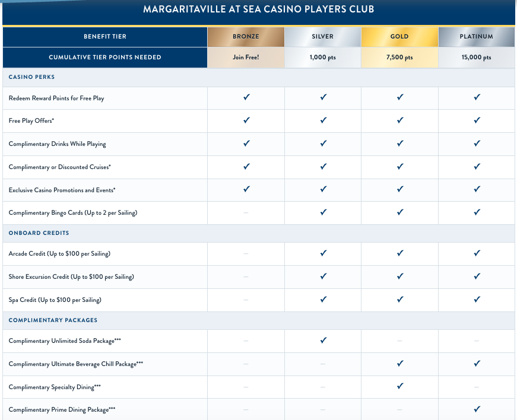517x420 pixels.
Task: Click Platinum checkmark for Complimentary Bingo Cards
Action: (x=477, y=212)
